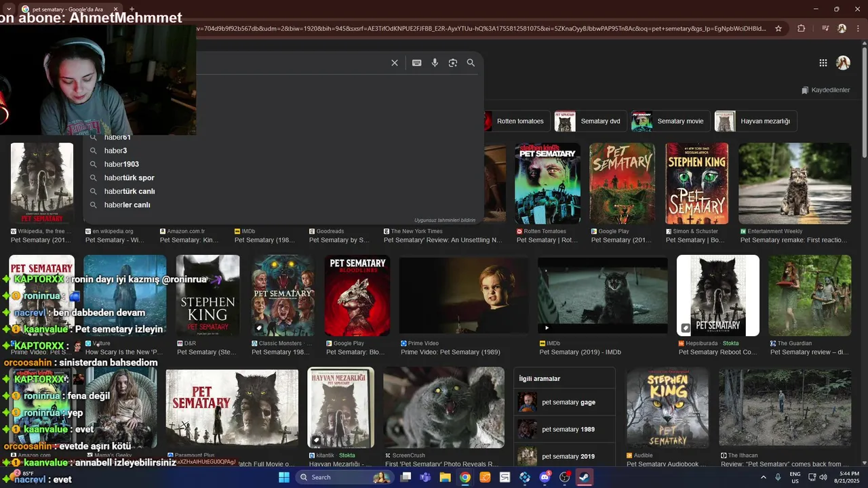Open the Chrome profile avatar in toolbar
This screenshot has height=488, width=868.
(x=842, y=28)
